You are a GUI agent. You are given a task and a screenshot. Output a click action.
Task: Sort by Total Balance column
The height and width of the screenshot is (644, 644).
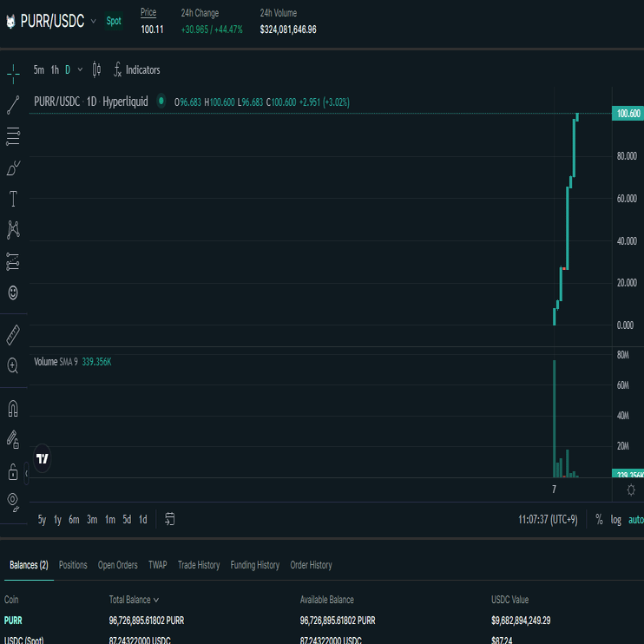pyautogui.click(x=134, y=600)
